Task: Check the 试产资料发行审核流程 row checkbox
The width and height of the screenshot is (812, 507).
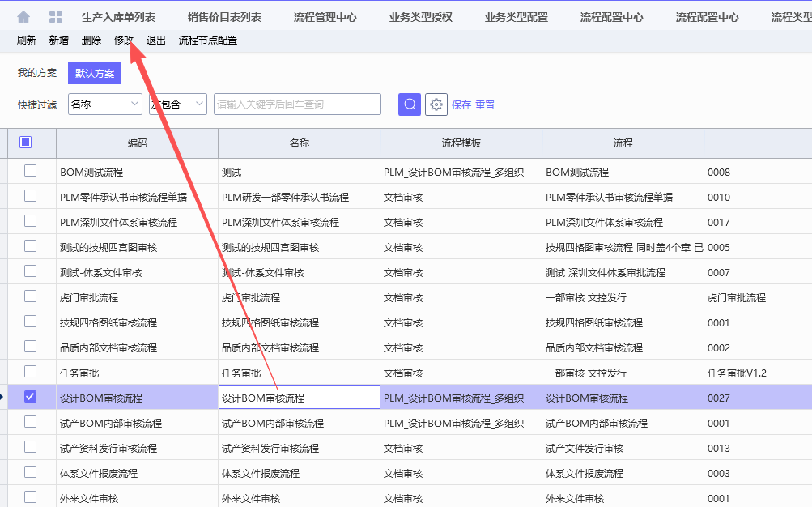Action: click(x=30, y=446)
